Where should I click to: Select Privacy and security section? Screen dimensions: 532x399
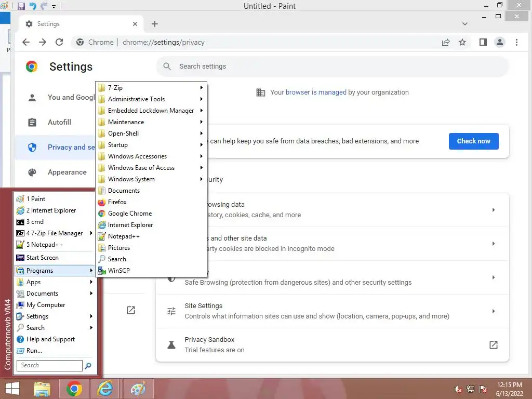[56, 147]
